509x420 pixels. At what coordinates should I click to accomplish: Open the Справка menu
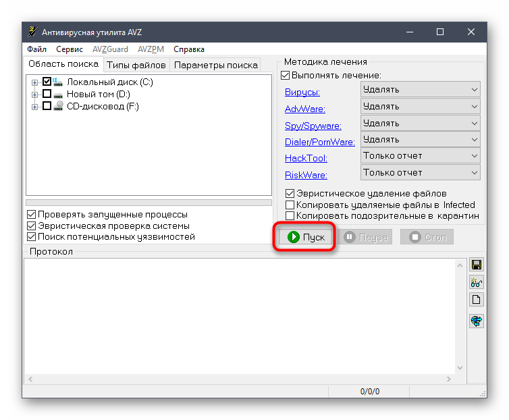click(x=188, y=49)
